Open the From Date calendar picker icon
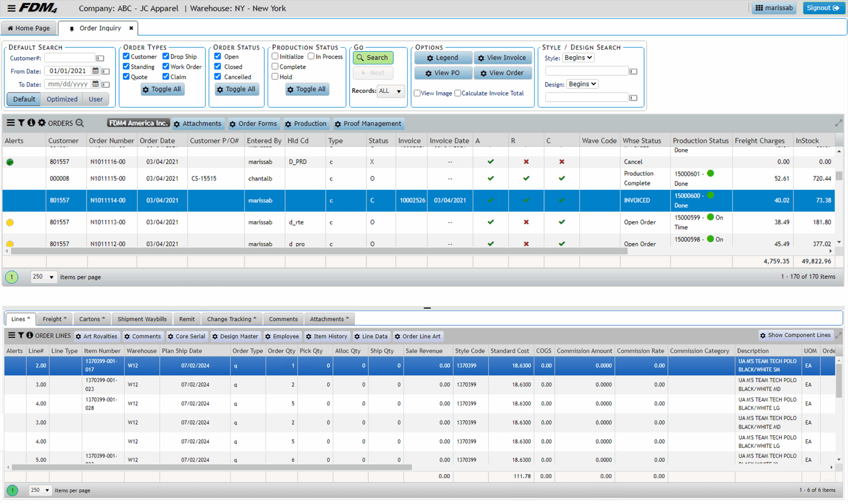Image resolution: width=848 pixels, height=504 pixels. click(95, 71)
